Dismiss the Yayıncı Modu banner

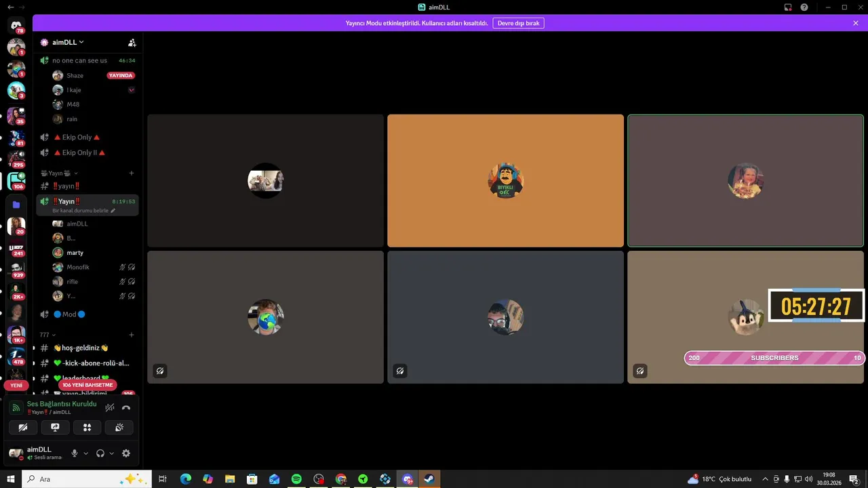pos(856,23)
